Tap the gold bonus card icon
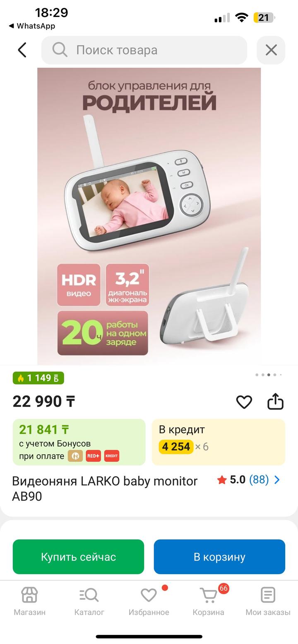This screenshot has width=298, height=644. [75, 456]
